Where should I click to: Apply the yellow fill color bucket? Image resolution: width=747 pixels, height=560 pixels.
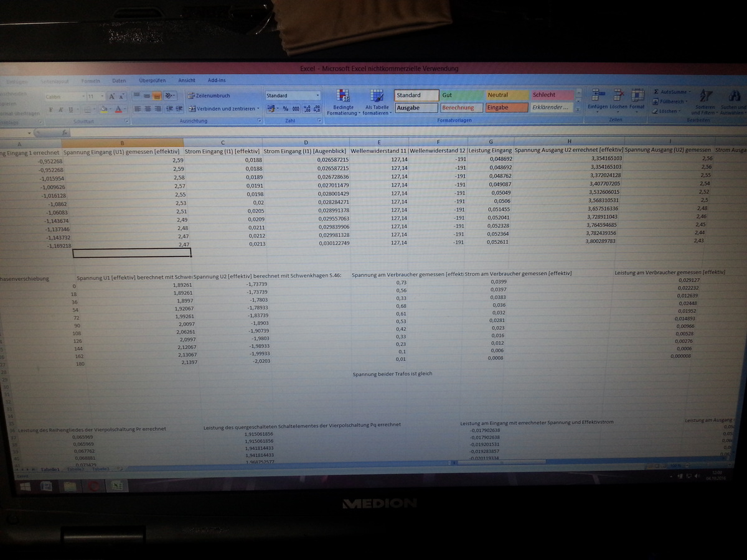click(105, 110)
